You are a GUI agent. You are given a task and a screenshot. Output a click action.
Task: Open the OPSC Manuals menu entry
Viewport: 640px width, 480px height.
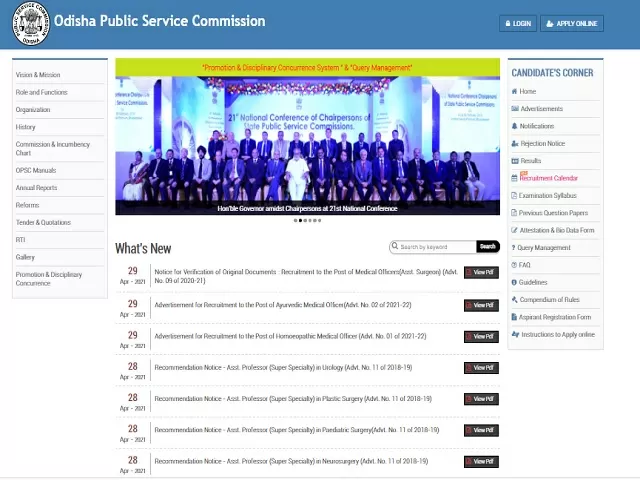click(x=36, y=170)
